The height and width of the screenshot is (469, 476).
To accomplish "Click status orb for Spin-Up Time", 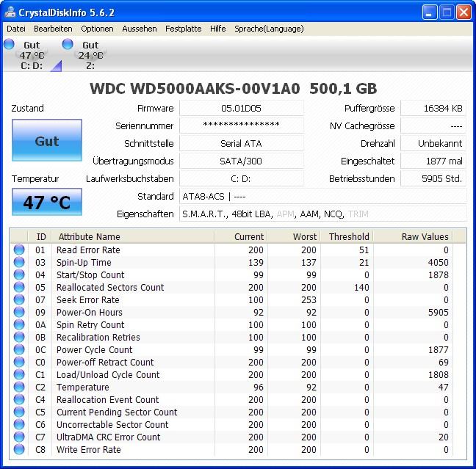I will pyautogui.click(x=19, y=262).
